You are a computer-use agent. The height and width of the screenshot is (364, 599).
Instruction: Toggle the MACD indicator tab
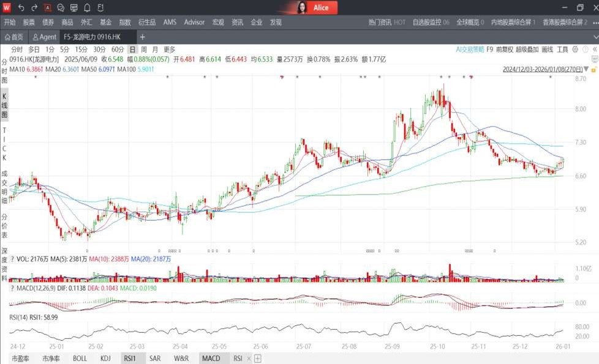[211, 358]
